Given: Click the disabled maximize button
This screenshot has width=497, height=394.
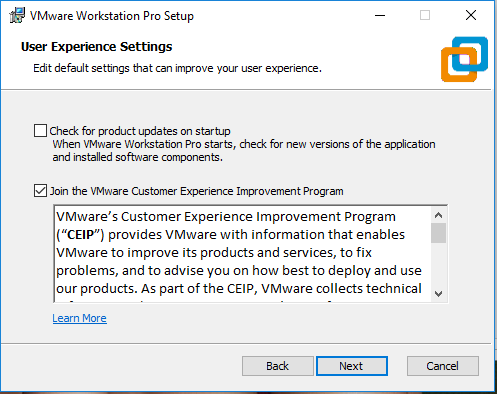Looking at the screenshot, I should click(425, 15).
